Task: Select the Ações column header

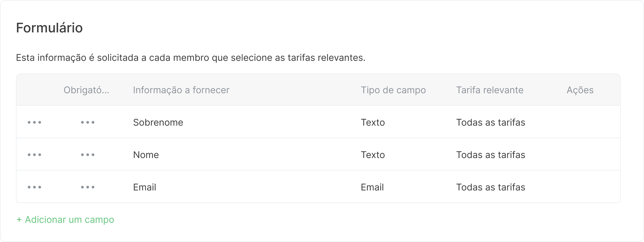Action: click(x=580, y=90)
